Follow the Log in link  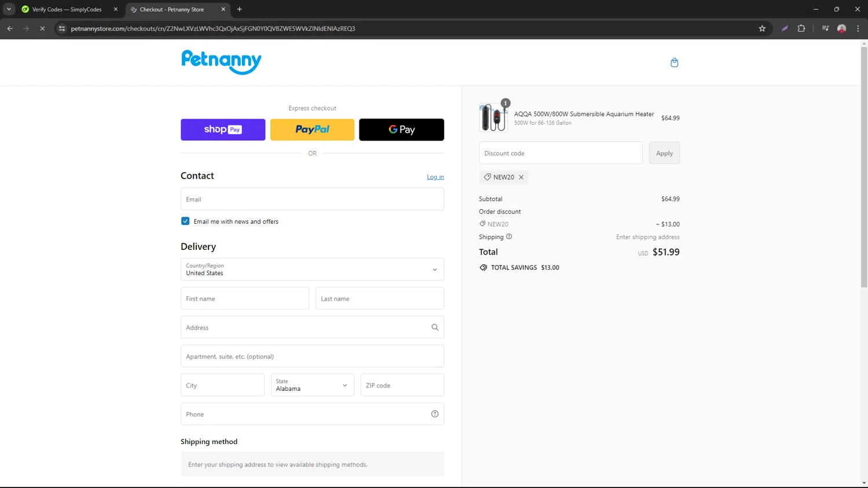tap(436, 177)
